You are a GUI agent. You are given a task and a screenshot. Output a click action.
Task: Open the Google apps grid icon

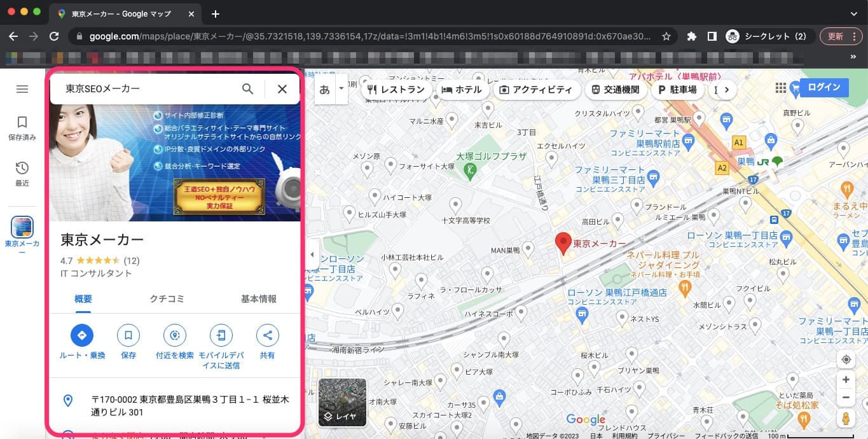pos(781,88)
